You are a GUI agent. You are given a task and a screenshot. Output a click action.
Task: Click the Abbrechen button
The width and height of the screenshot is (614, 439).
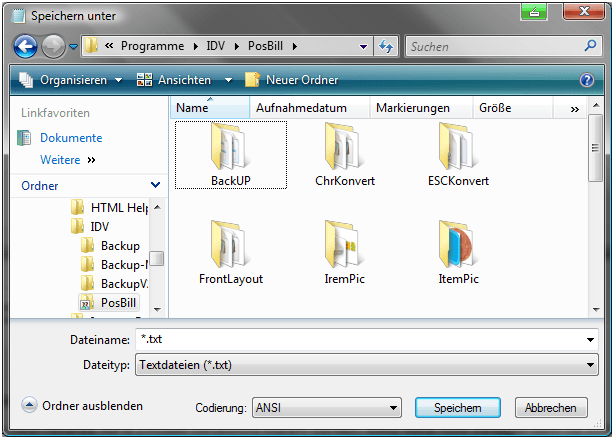(x=551, y=408)
